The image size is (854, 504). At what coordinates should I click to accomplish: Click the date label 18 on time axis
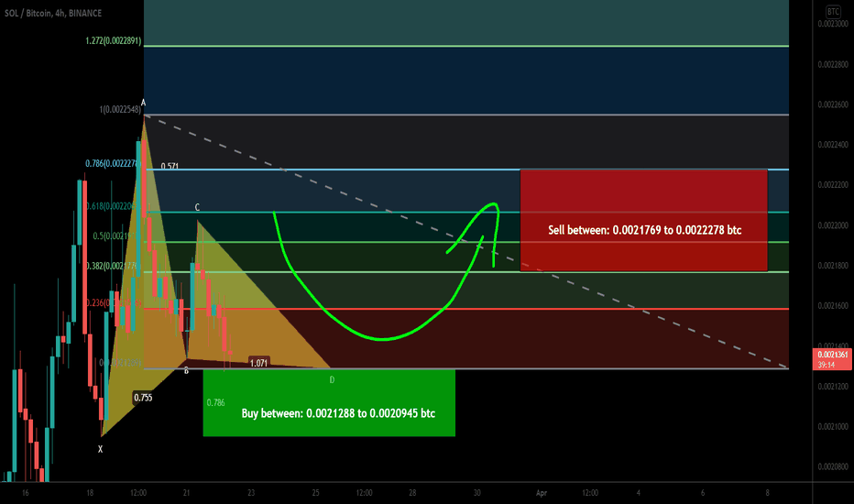pyautogui.click(x=90, y=493)
